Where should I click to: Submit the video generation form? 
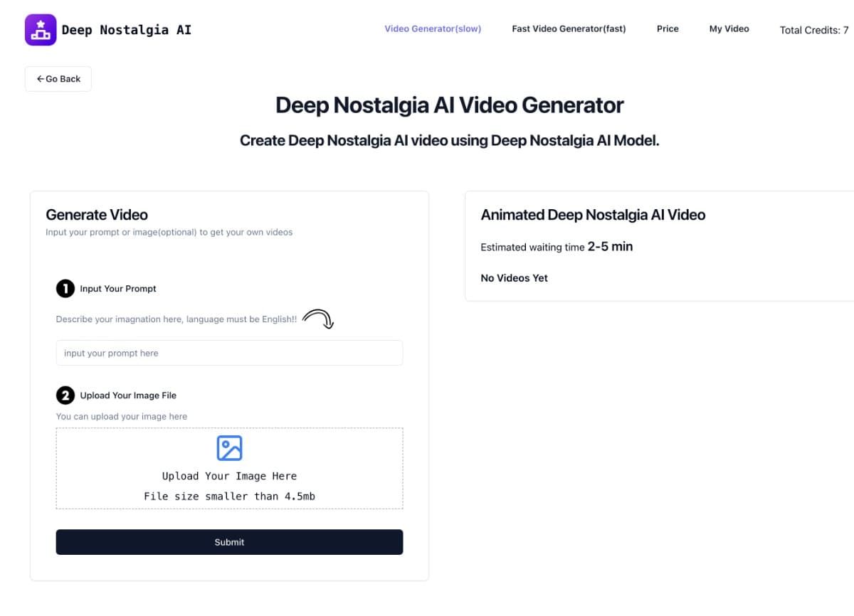pos(229,542)
